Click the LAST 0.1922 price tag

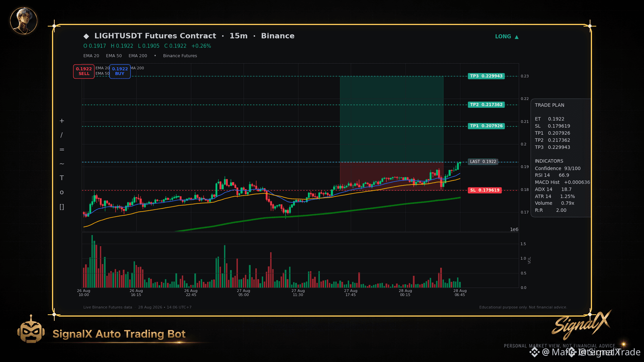pos(483,162)
